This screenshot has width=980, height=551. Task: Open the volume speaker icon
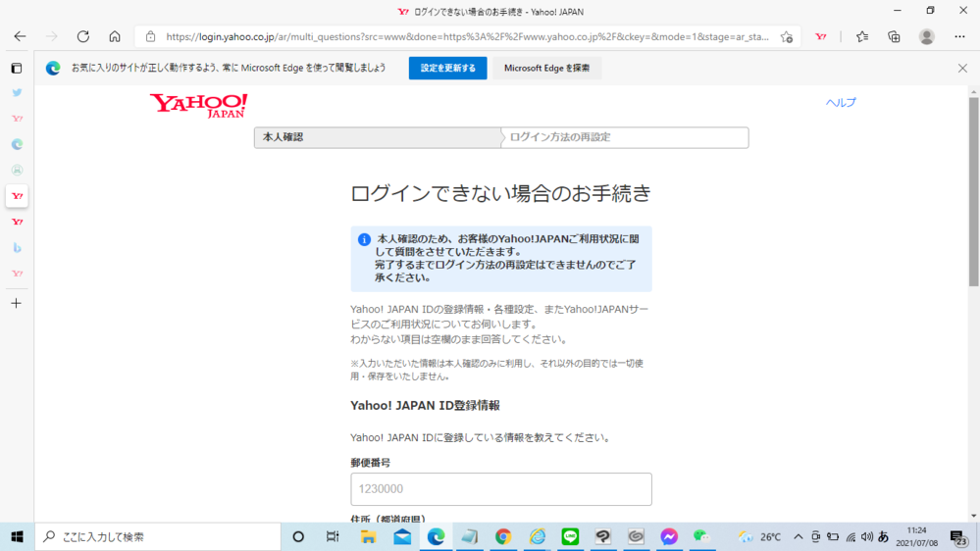867,536
